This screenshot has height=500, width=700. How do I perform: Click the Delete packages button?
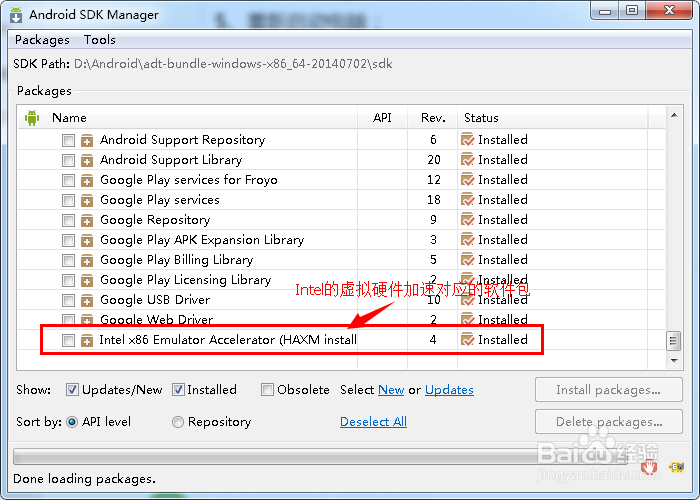point(608,422)
